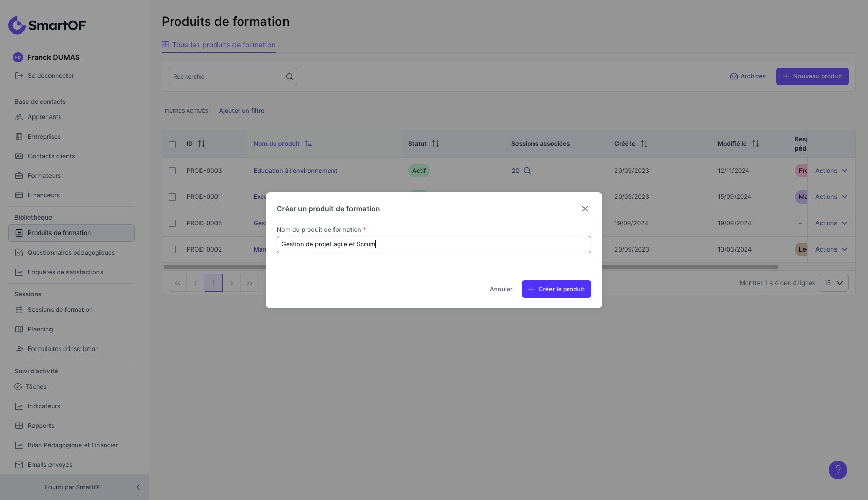Open Questionnaires pédagogiques
This screenshot has height=500, width=868.
pos(65,253)
